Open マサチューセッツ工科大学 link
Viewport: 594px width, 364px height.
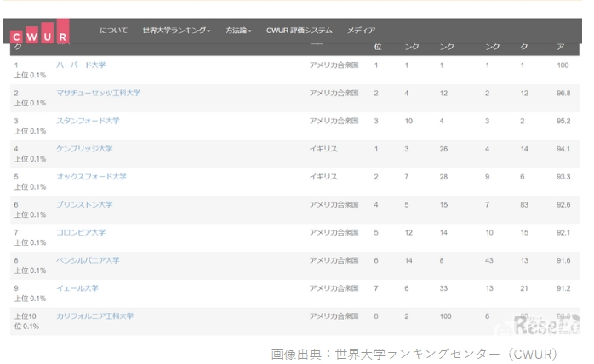(98, 93)
